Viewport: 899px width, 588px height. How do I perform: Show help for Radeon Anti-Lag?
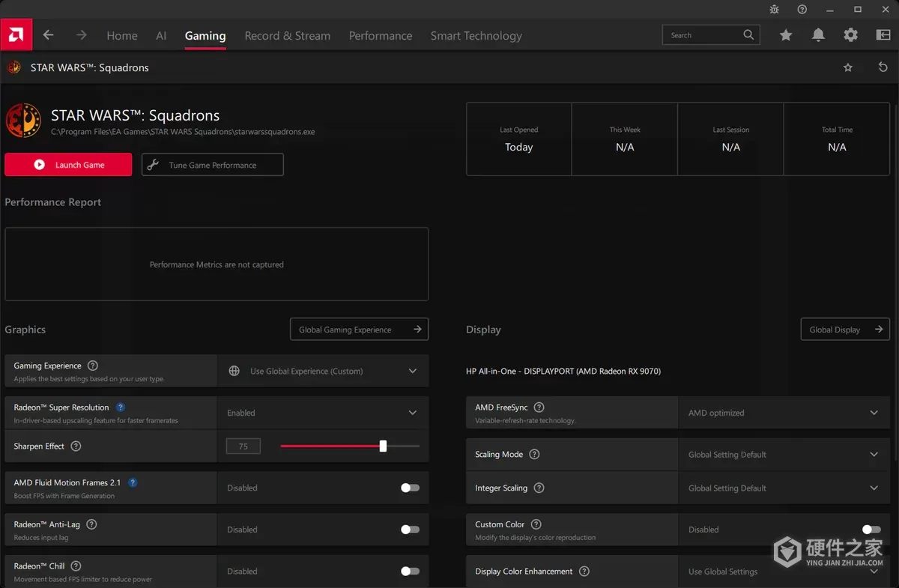tap(91, 524)
